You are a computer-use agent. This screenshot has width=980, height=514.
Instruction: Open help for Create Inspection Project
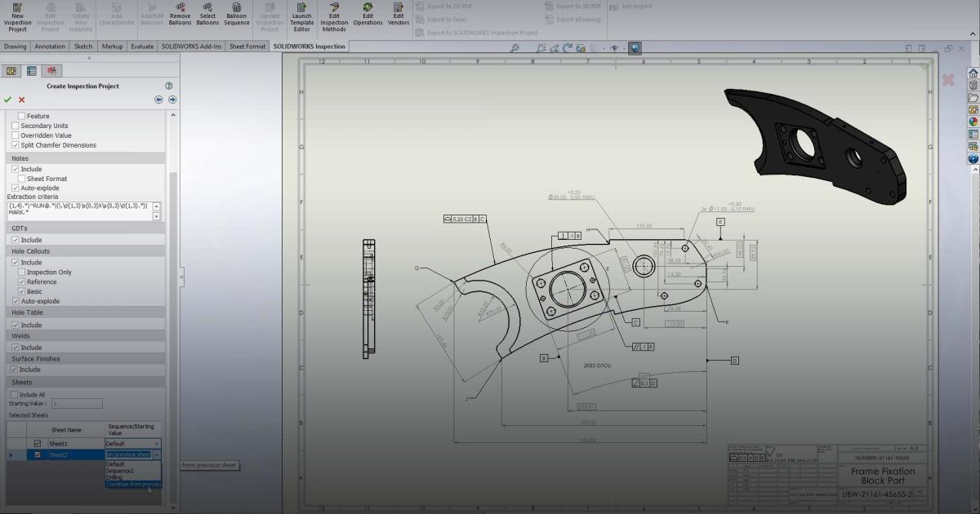[x=169, y=86]
